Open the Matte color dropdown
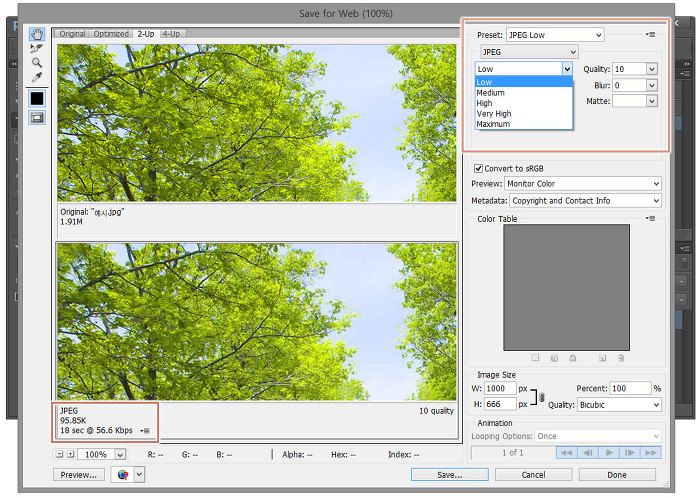 pos(651,101)
